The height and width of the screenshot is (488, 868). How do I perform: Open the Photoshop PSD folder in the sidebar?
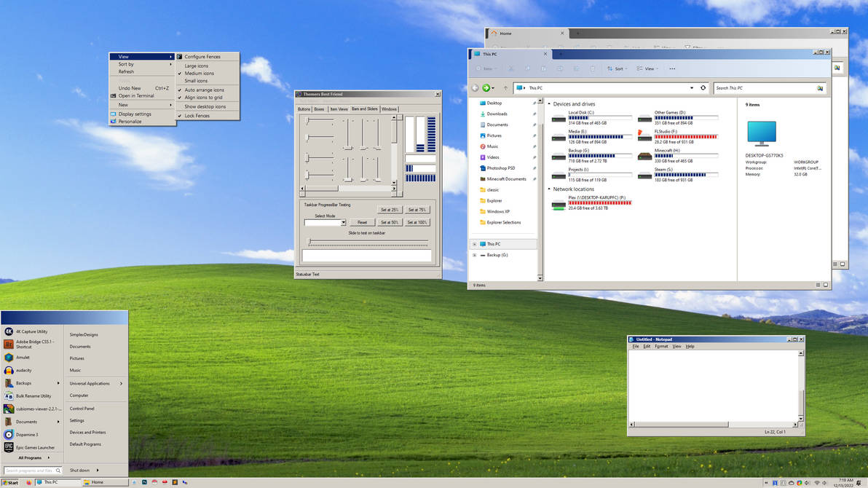pyautogui.click(x=502, y=168)
